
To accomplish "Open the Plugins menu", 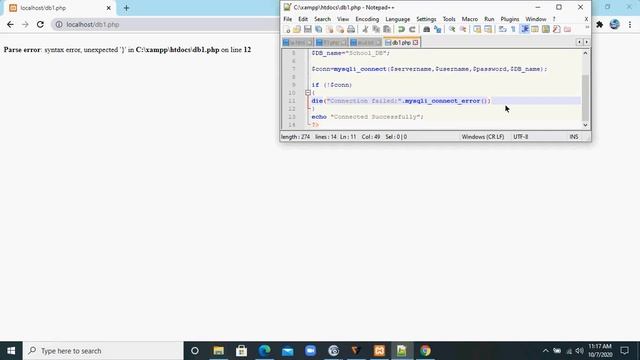I will click(510, 19).
